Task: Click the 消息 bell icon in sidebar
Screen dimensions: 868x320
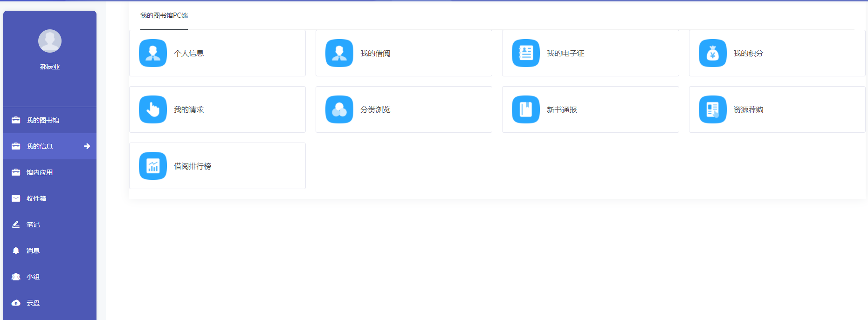Action: (x=16, y=251)
